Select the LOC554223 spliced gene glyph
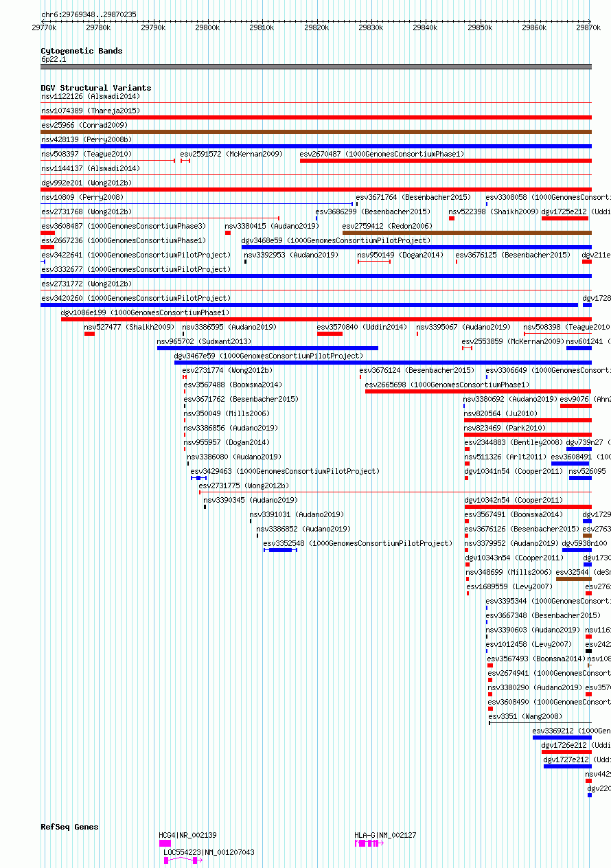 pos(183,860)
